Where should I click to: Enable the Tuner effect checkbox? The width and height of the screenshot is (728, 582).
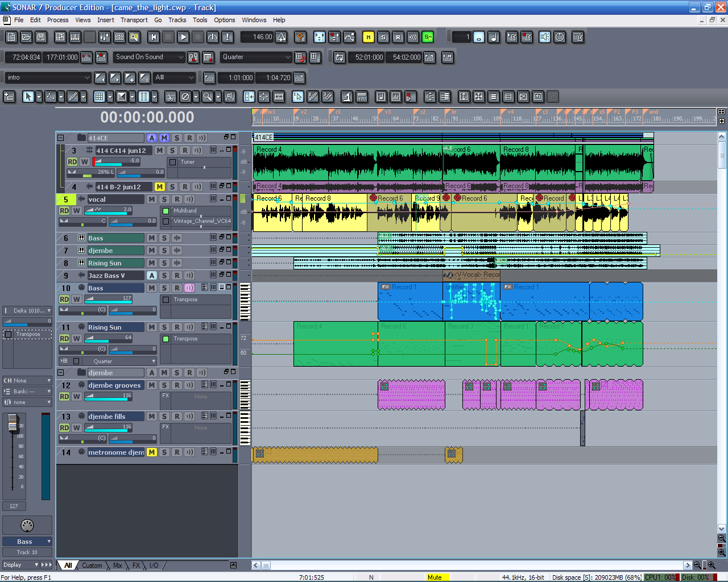[x=173, y=162]
